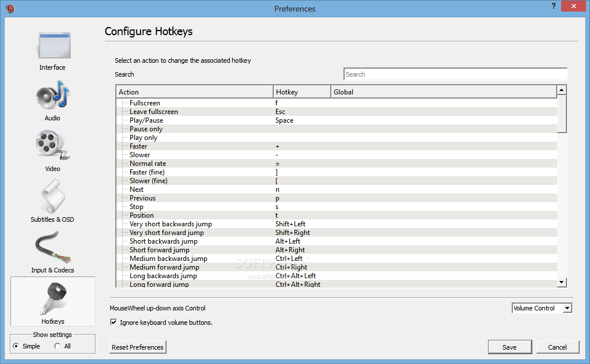Click the hotkey Search input field
Image resolution: width=590 pixels, height=364 pixels.
[x=455, y=74]
